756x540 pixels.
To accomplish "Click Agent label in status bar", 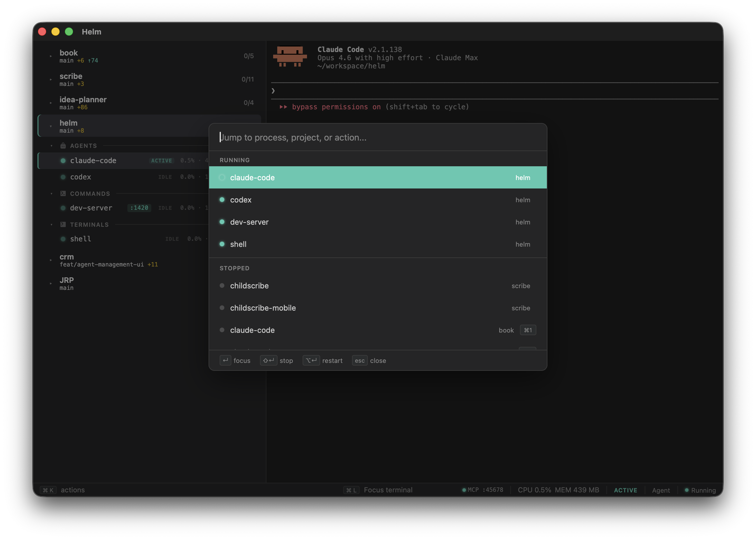I will coord(661,490).
